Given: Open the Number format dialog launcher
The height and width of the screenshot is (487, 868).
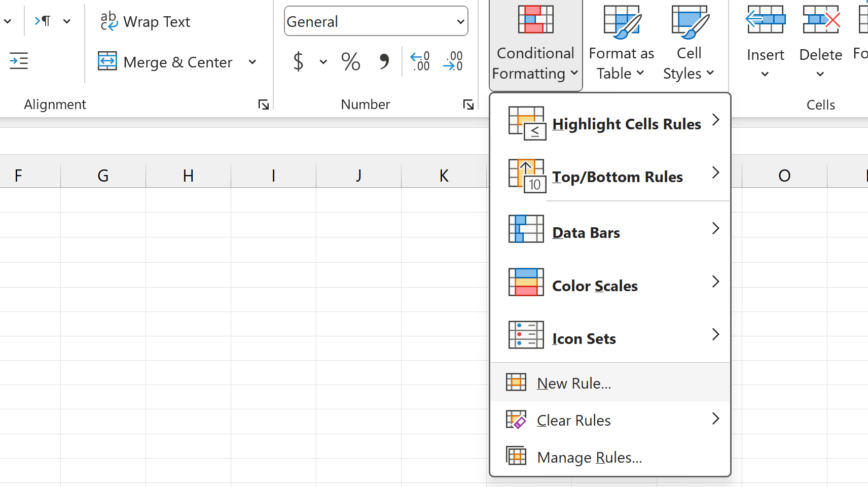Looking at the screenshot, I should point(468,105).
